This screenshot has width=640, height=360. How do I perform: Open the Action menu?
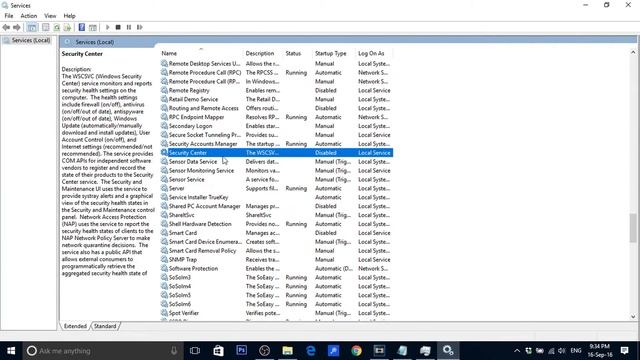pos(29,16)
